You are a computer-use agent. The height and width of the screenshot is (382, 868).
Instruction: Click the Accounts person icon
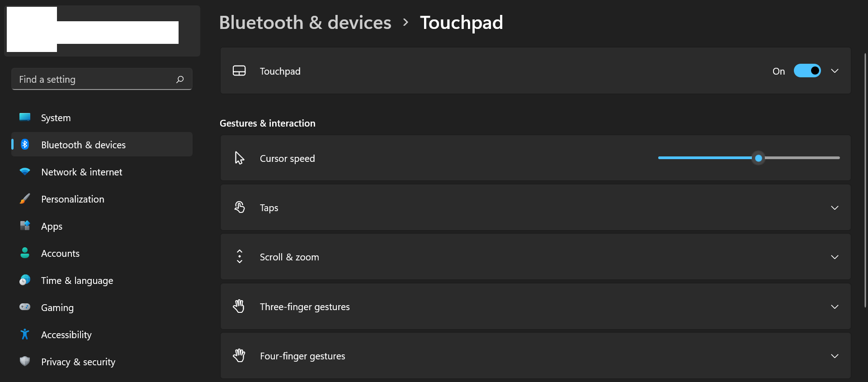tap(25, 253)
